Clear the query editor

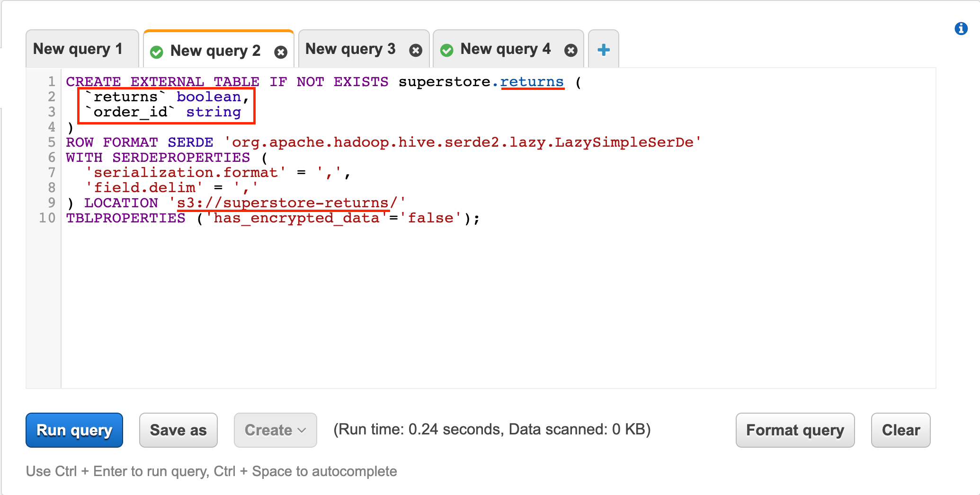click(x=900, y=430)
